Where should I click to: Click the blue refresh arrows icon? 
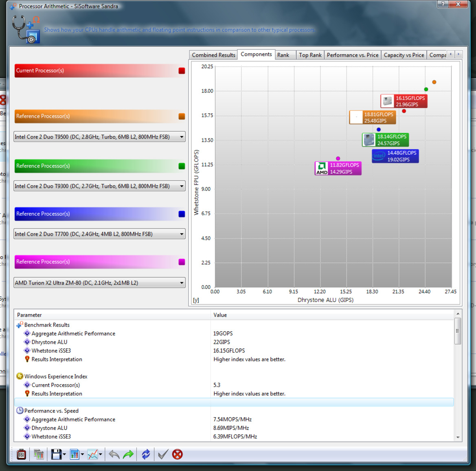[x=146, y=454]
